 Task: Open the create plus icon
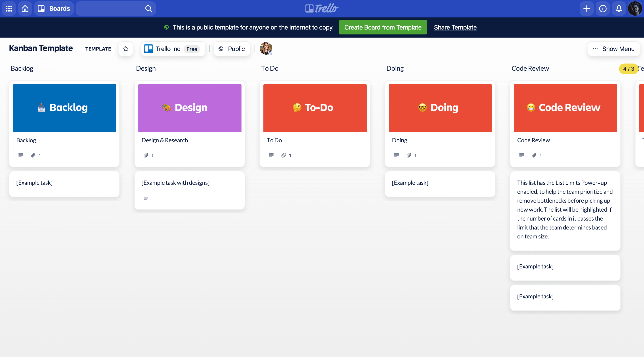(x=587, y=8)
